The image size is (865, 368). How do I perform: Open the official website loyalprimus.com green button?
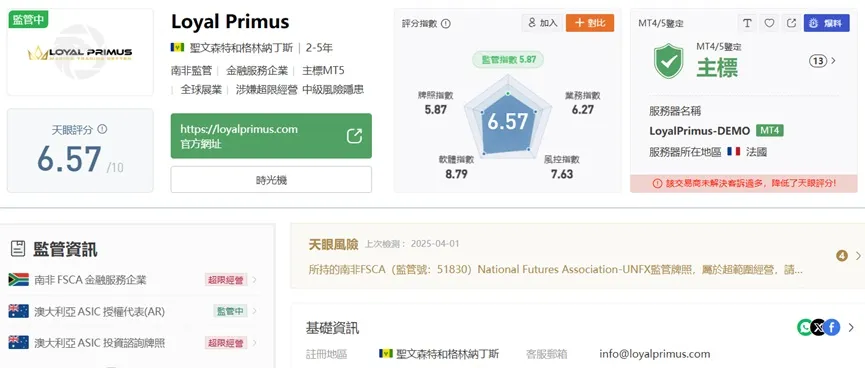271,136
